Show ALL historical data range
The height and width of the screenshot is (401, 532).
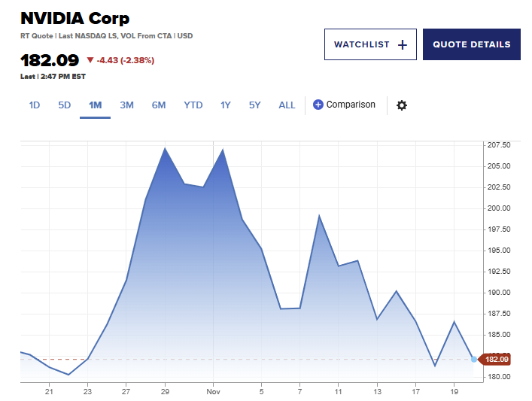pos(287,105)
